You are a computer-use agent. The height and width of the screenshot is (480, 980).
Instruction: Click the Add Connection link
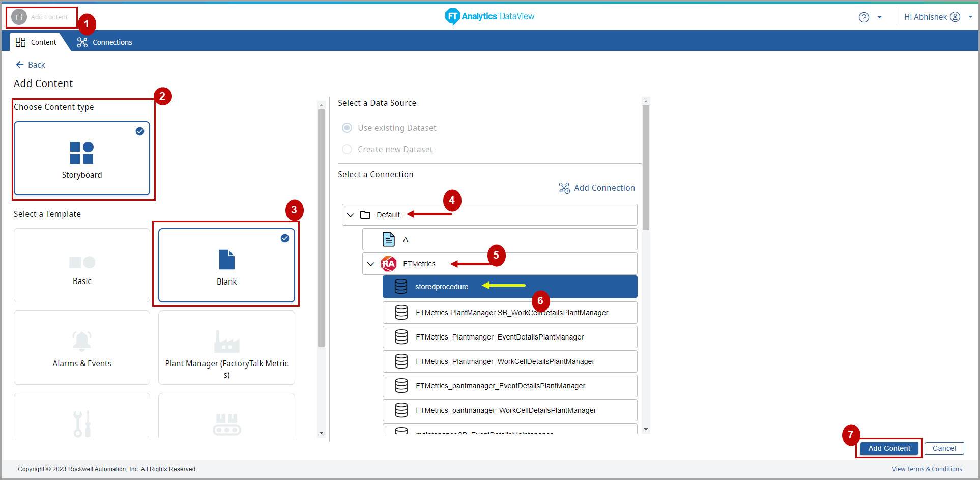coord(597,188)
